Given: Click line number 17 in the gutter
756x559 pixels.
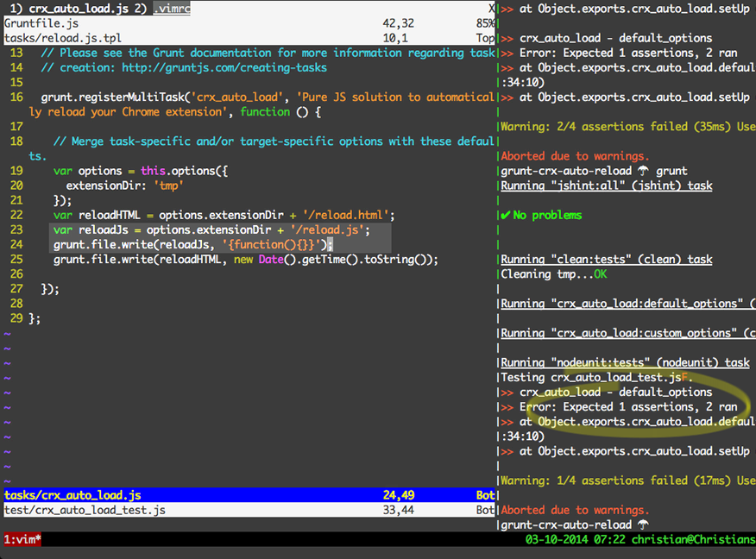Looking at the screenshot, I should tap(16, 126).
